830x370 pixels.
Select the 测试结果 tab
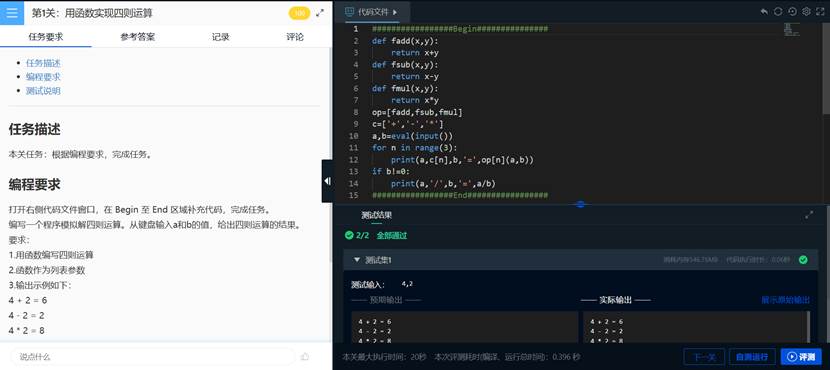376,215
